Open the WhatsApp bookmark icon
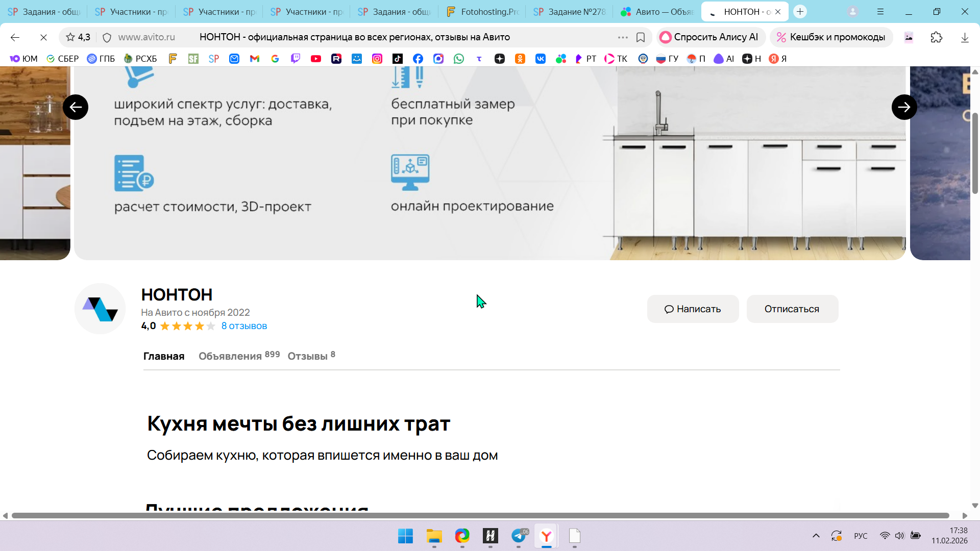 click(459, 59)
